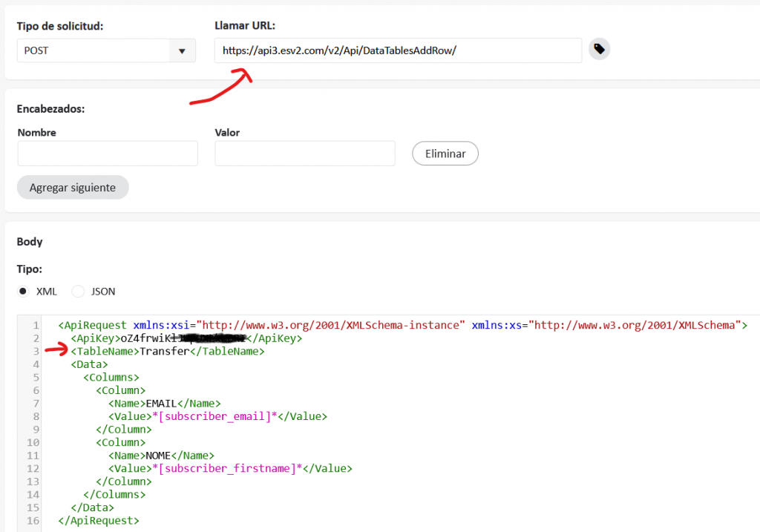Click into the Llamar URL input field
760x532 pixels.
[398, 51]
